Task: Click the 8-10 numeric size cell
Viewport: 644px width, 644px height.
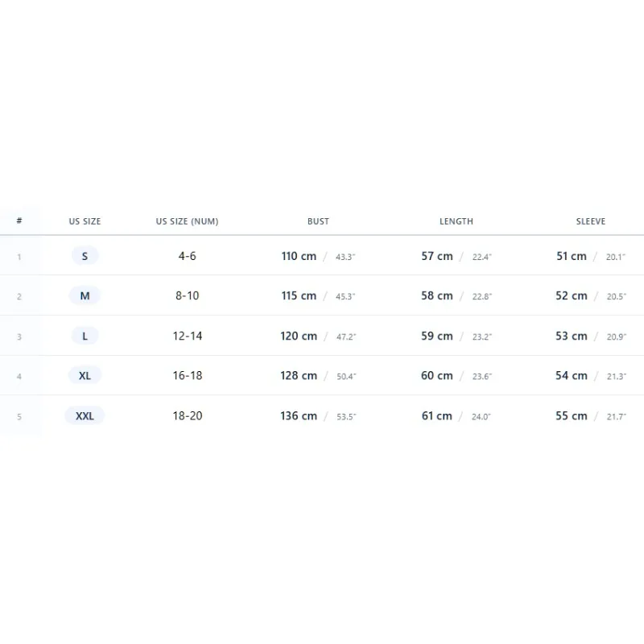Action: [x=188, y=295]
